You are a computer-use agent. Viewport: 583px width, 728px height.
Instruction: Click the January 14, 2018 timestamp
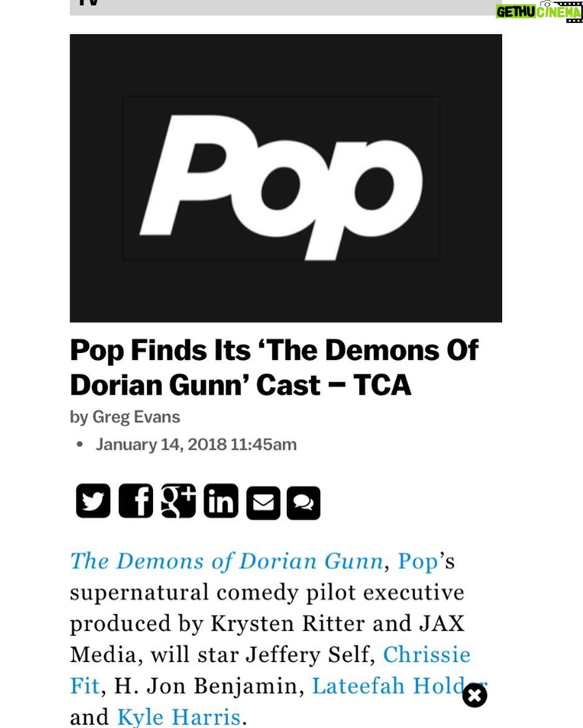tap(196, 445)
